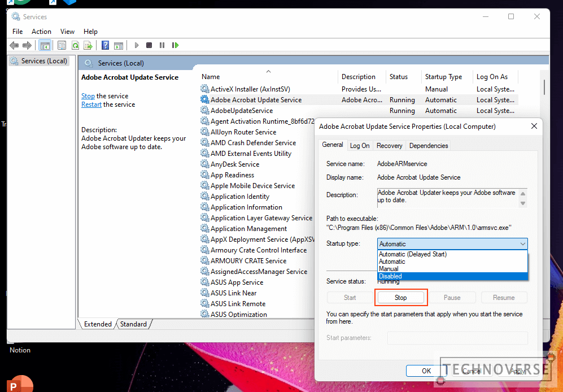The image size is (563, 392).
Task: Switch to the Extended view tab
Action: pyautogui.click(x=98, y=324)
